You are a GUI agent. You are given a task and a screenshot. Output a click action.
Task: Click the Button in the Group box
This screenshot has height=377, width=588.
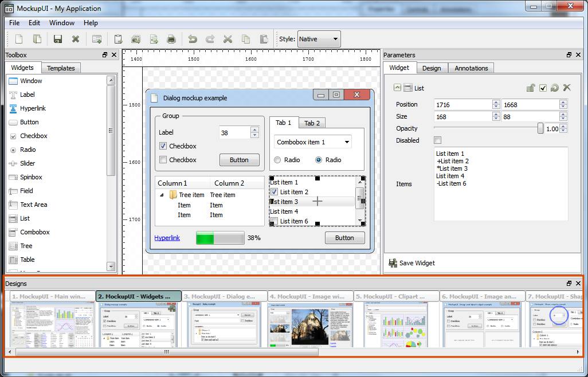coord(239,160)
